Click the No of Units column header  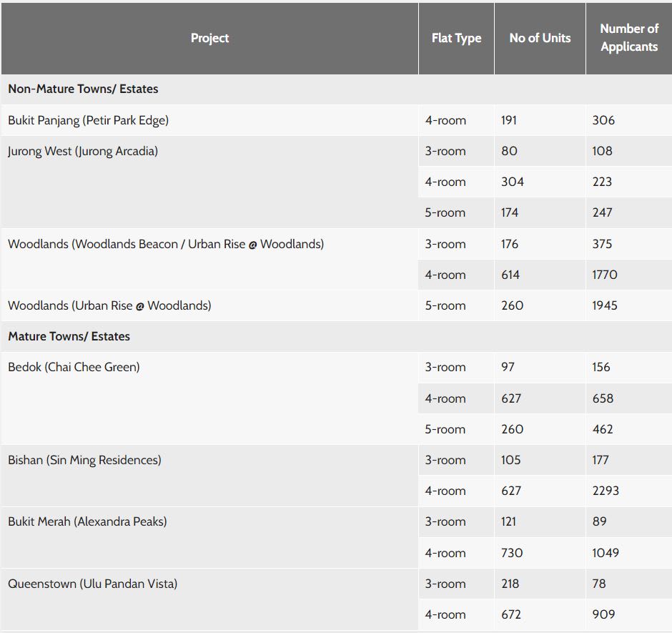point(540,38)
